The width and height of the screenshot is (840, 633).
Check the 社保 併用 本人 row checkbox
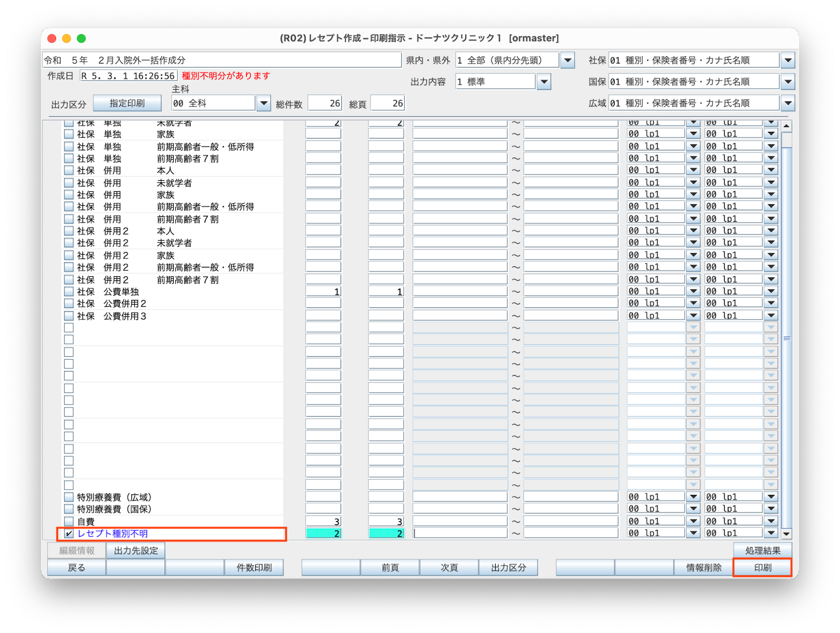tap(68, 170)
